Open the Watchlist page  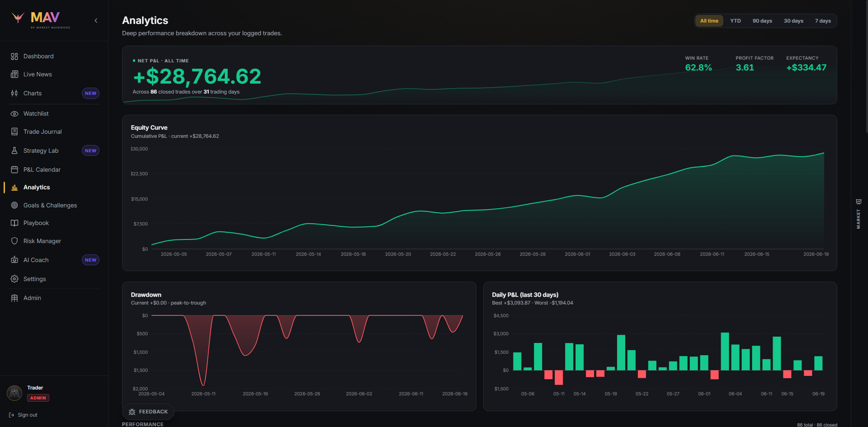coord(54,114)
